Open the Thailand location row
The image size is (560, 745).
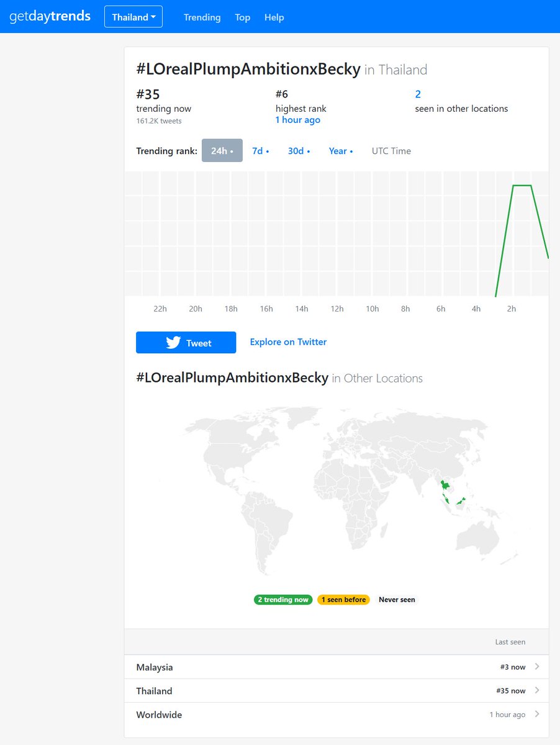[336, 690]
